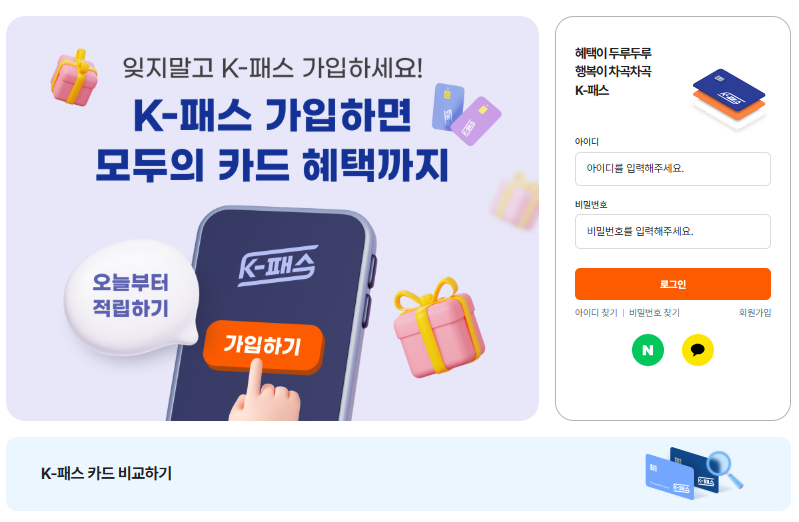Click the orange 로그인 button
The height and width of the screenshot is (522, 799).
tap(673, 284)
